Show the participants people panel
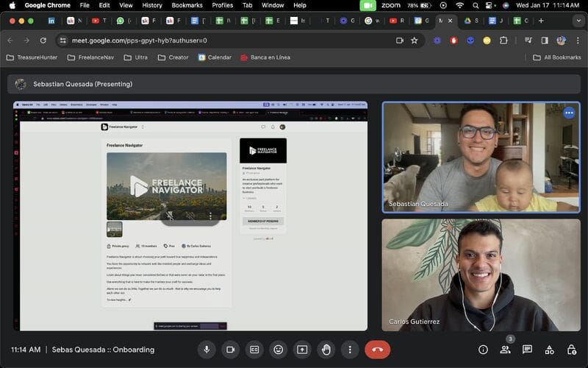This screenshot has width=588, height=368. coord(505,350)
